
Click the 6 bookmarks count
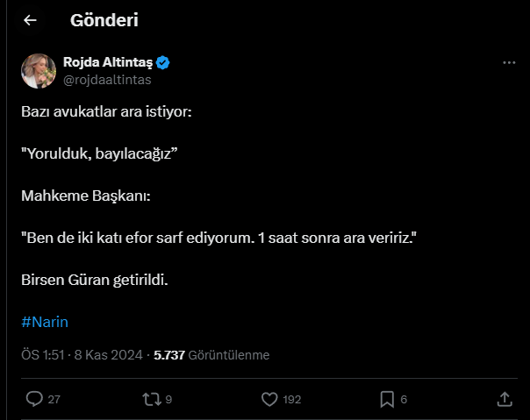coord(404,399)
